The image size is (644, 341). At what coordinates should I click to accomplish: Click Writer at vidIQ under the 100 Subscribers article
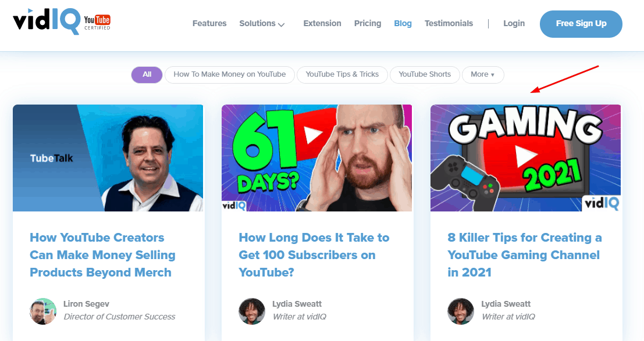300,317
